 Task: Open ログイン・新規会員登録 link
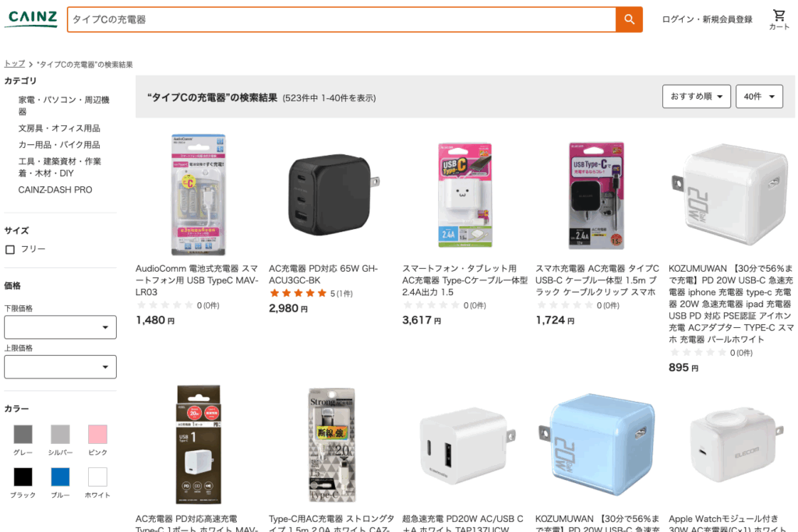[707, 19]
